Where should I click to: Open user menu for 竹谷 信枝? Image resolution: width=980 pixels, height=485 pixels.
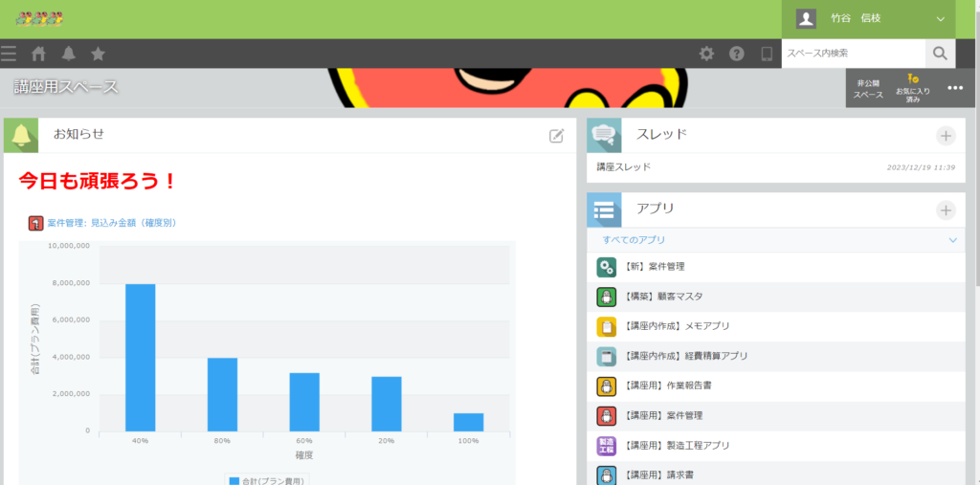pyautogui.click(x=869, y=19)
